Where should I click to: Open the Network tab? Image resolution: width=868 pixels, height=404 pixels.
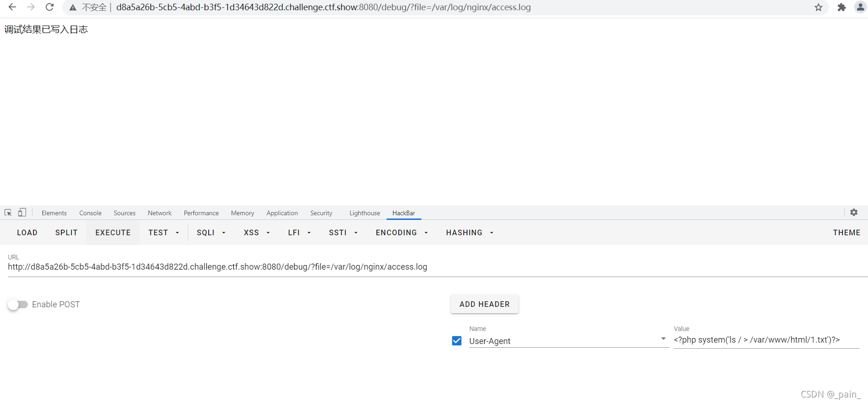159,213
